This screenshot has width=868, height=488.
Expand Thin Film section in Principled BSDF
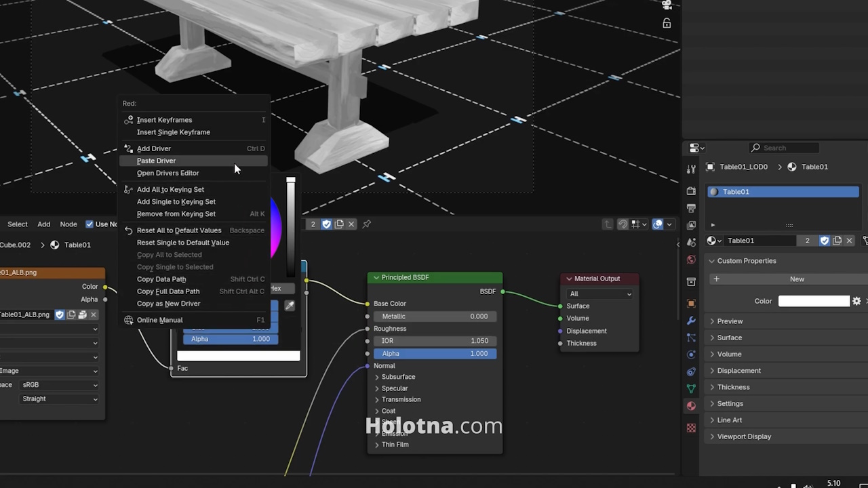[x=391, y=445]
